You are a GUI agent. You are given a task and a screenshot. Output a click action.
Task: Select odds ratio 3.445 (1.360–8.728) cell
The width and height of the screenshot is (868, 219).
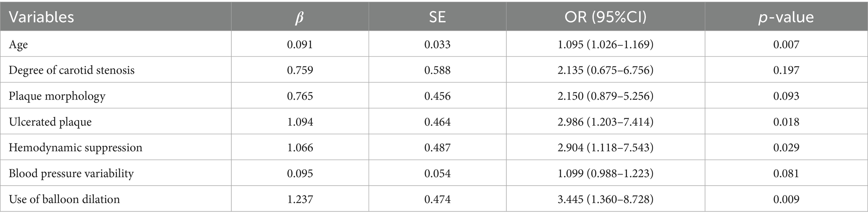(x=605, y=199)
